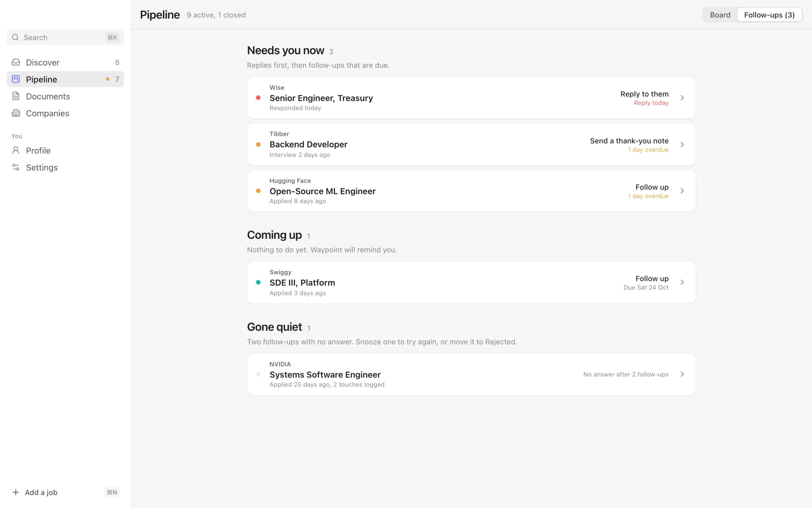
Task: Click Follow up on Hugging Face card
Action: pos(652,187)
